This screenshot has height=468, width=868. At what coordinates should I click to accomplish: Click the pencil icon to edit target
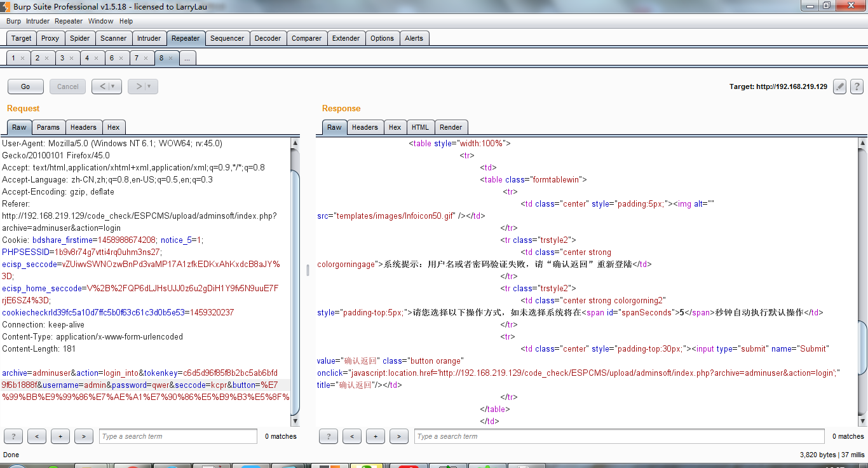coord(840,86)
